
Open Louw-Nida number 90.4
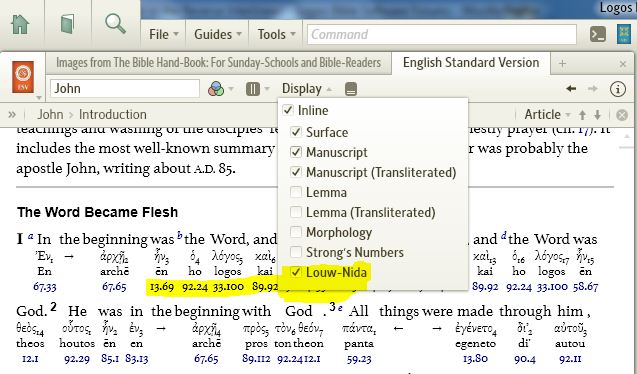click(x=524, y=359)
